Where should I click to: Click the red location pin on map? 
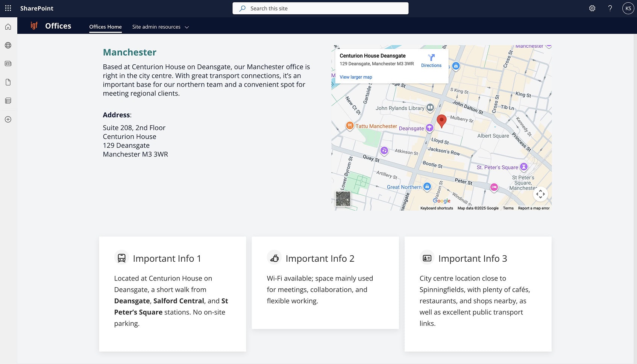tap(441, 121)
